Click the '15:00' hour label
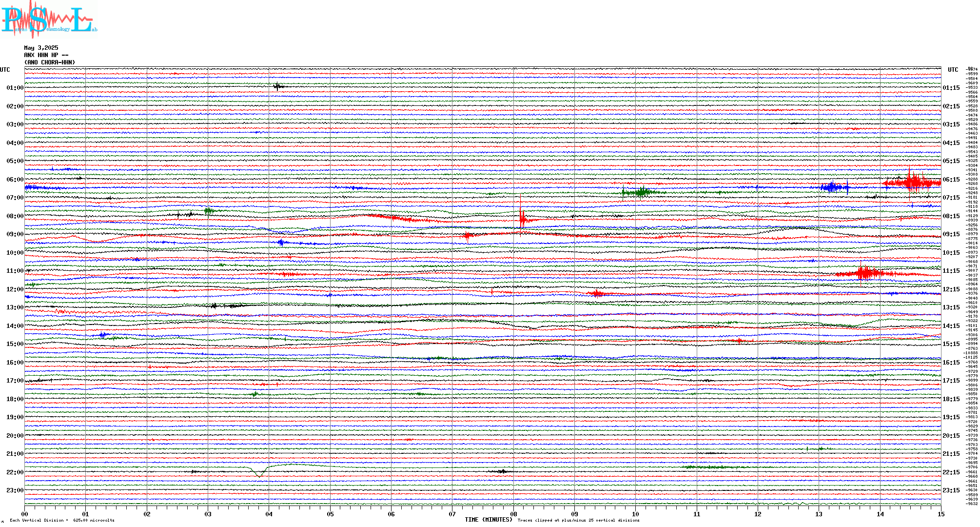980x527 pixels. 15,344
